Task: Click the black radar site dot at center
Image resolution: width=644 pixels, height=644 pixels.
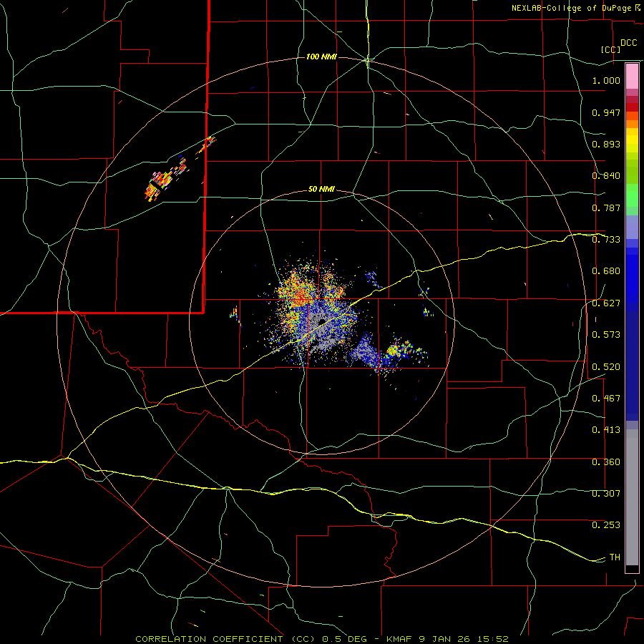Action: click(x=323, y=321)
